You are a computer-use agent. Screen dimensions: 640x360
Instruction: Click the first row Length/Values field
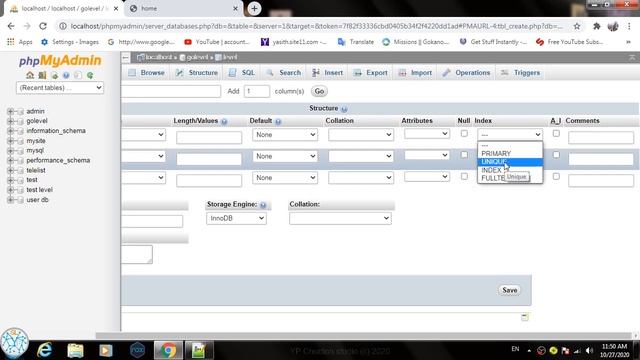pyautogui.click(x=209, y=138)
